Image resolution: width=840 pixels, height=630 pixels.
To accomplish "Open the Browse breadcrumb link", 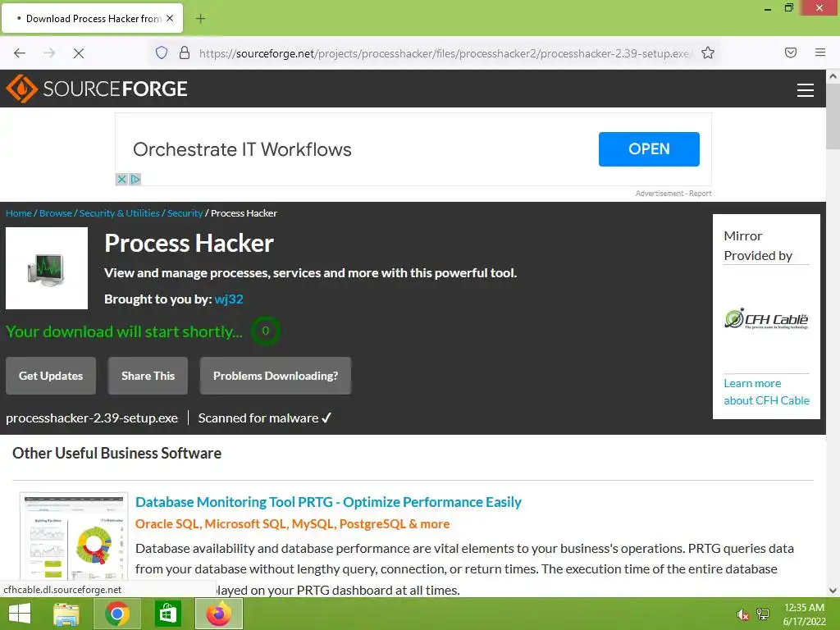I will click(55, 213).
